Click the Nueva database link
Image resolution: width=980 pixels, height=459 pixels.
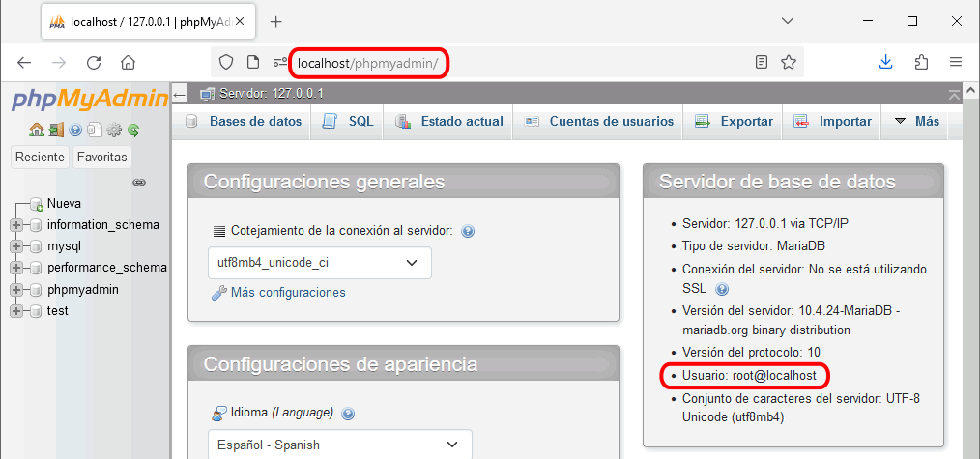[64, 204]
